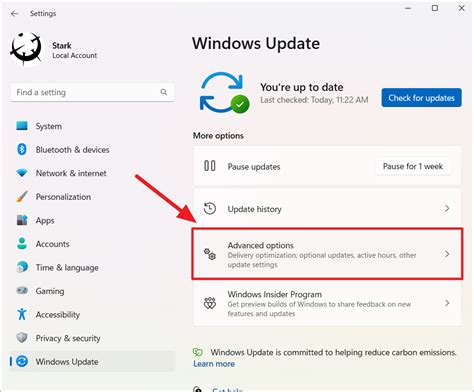Click Last checked: Today, 11:22 AM text
Viewport: 474px width, 392px height.
click(314, 100)
